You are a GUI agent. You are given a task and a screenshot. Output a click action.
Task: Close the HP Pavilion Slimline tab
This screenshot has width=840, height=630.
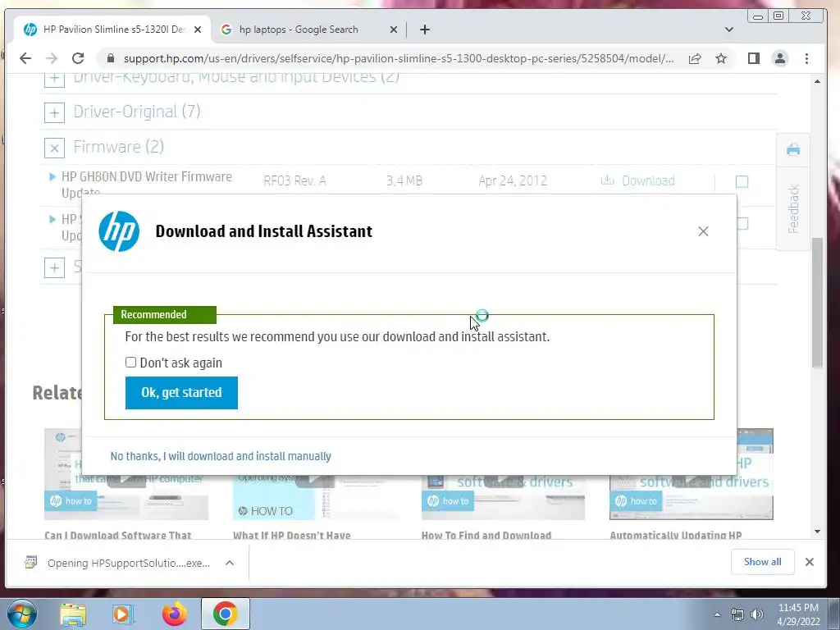point(197,30)
